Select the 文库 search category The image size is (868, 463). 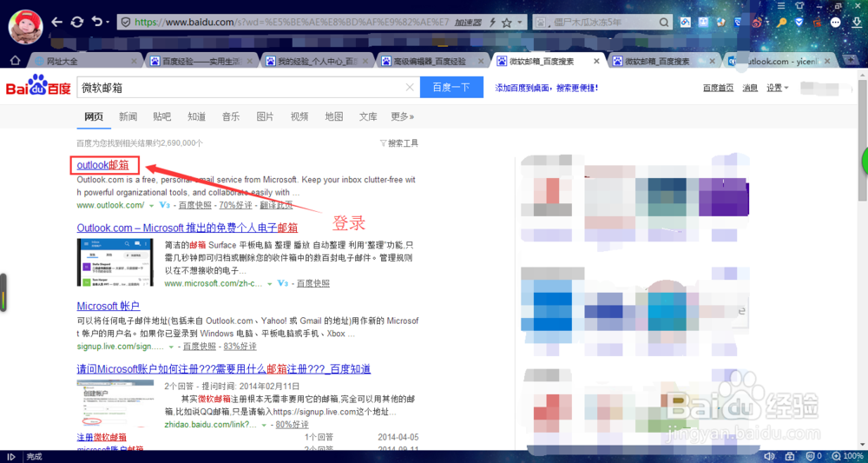[368, 116]
